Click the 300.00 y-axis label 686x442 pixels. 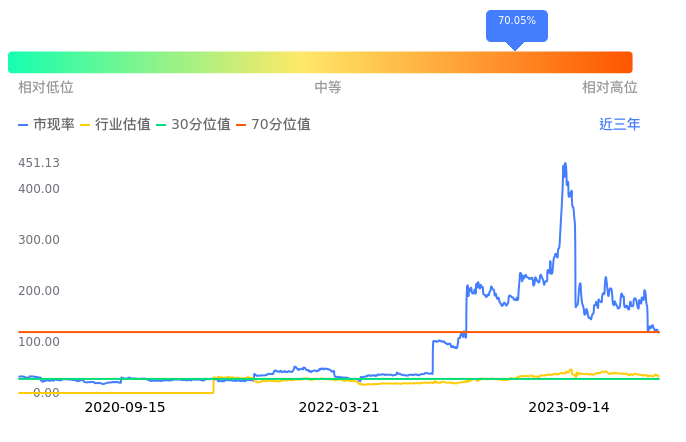point(39,240)
